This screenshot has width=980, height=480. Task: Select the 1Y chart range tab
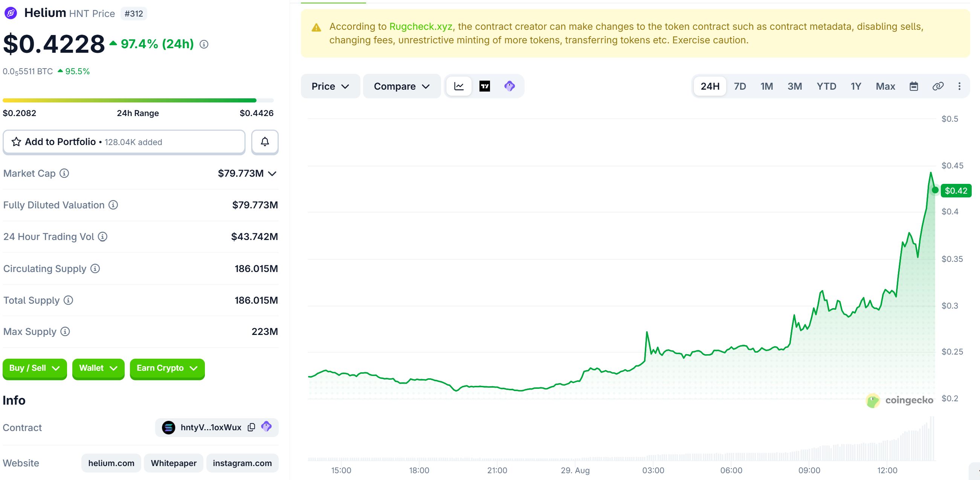(x=856, y=86)
